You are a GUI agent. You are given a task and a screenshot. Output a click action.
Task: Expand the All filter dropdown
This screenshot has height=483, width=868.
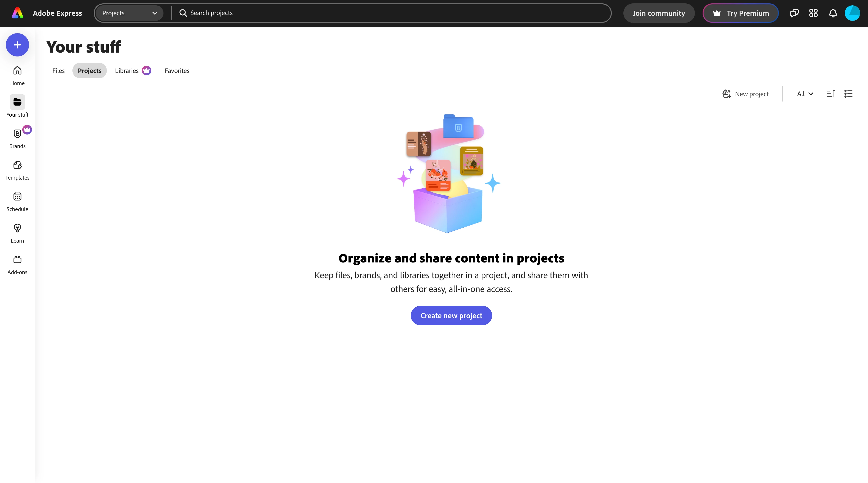[805, 94]
